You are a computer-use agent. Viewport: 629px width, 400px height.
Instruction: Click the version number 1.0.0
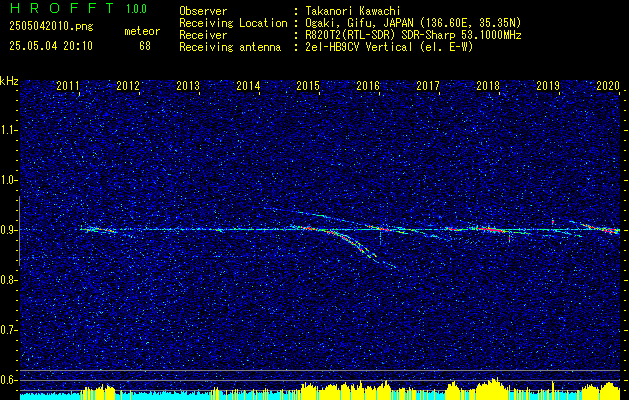137,9
